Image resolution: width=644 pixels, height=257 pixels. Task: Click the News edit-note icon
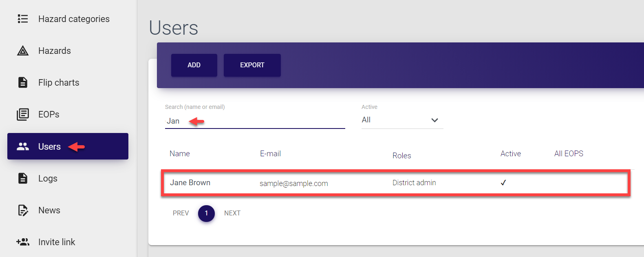[x=23, y=210]
